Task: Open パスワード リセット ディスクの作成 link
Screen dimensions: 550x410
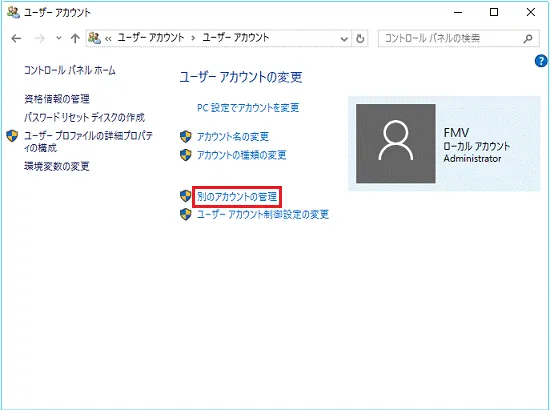Action: click(x=85, y=117)
